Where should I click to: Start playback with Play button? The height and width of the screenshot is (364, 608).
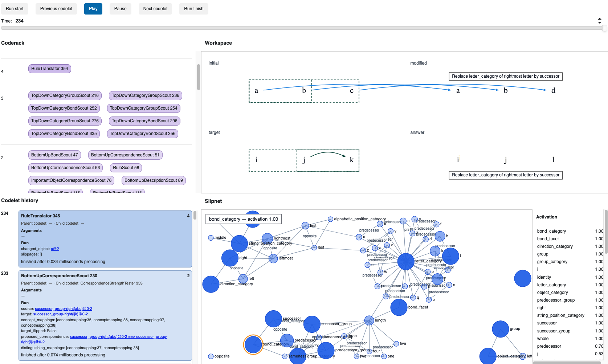(x=93, y=9)
